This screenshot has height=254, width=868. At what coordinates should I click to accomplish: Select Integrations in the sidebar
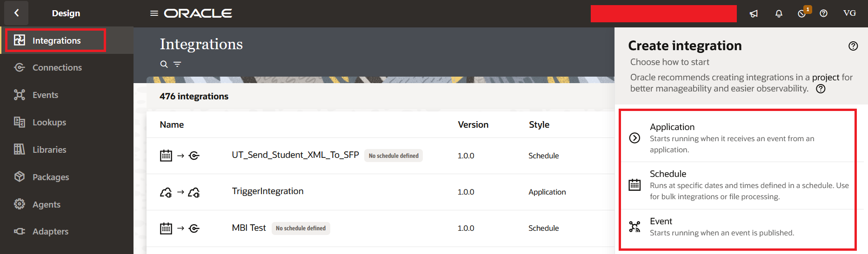click(56, 40)
